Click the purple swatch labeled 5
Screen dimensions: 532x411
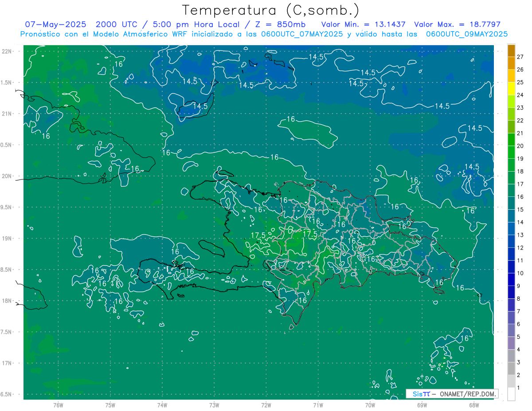(511, 331)
